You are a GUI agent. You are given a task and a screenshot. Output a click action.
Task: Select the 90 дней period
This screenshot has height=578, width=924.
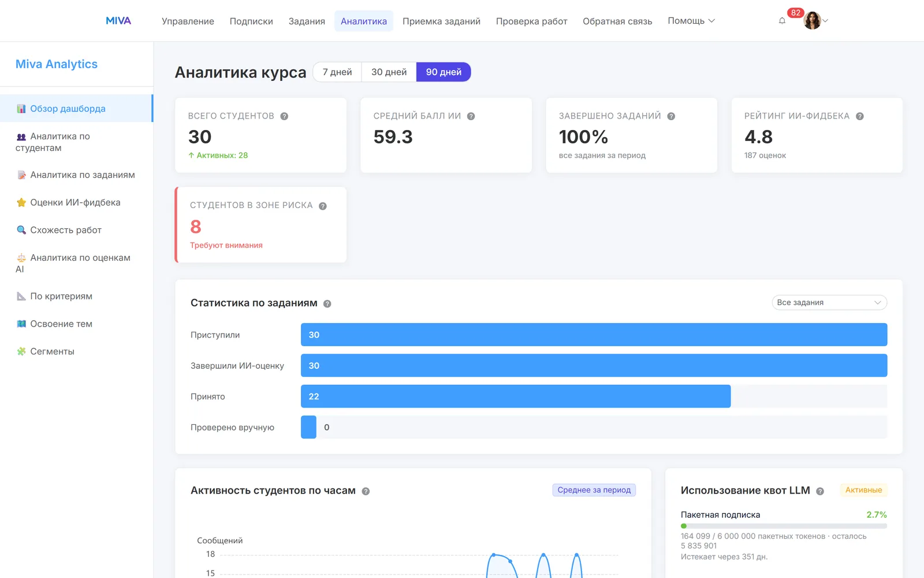click(444, 72)
